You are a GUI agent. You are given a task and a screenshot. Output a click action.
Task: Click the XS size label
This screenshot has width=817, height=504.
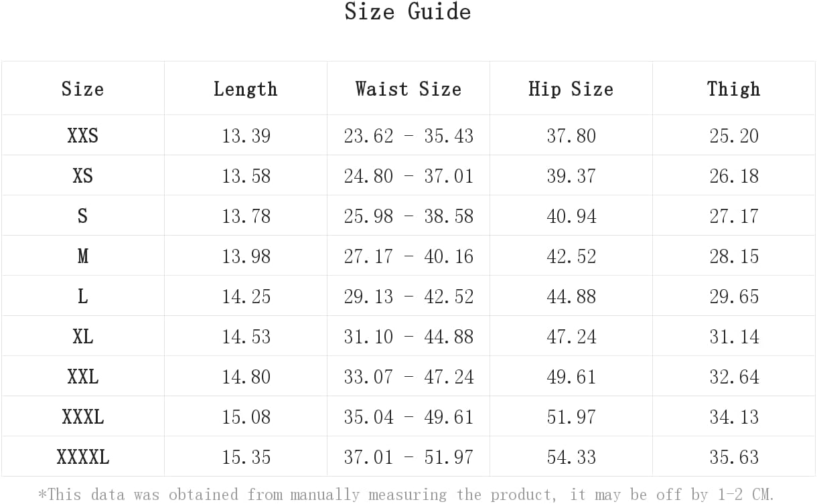pos(82,176)
